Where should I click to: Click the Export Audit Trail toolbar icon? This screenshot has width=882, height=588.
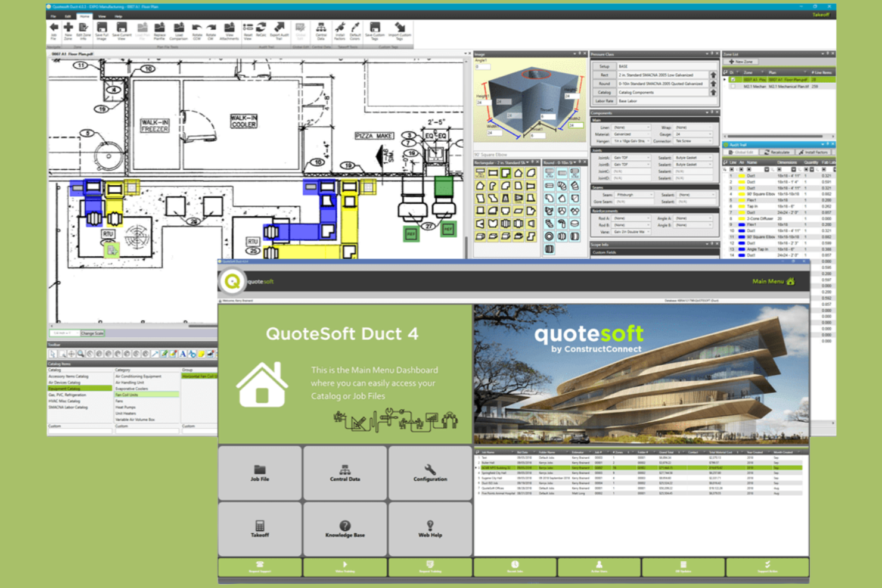click(x=278, y=31)
